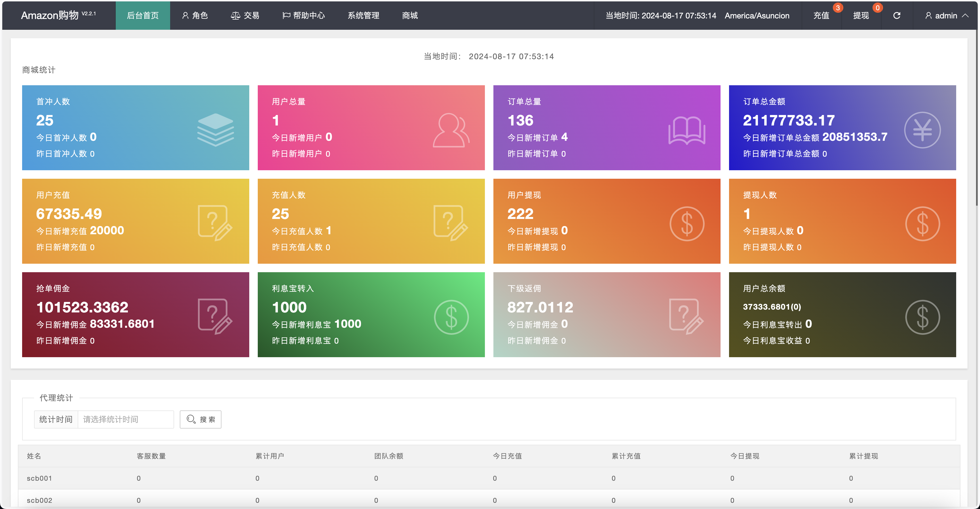Click the edit icon on 下级返佣 card
The width and height of the screenshot is (980, 509).
click(x=686, y=316)
